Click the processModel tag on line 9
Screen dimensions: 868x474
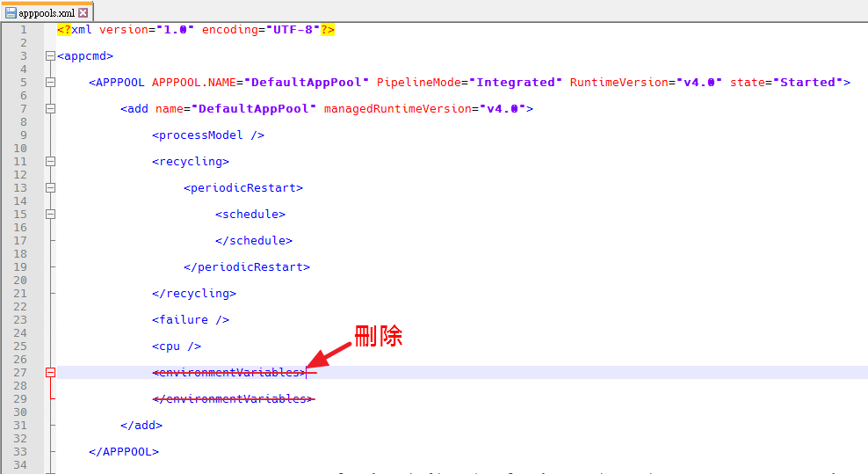point(208,135)
